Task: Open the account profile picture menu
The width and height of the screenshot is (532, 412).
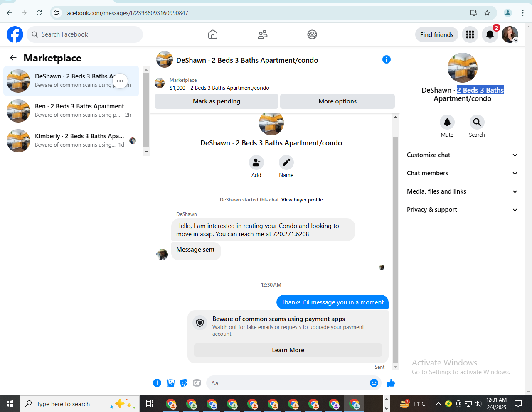Action: (510, 34)
